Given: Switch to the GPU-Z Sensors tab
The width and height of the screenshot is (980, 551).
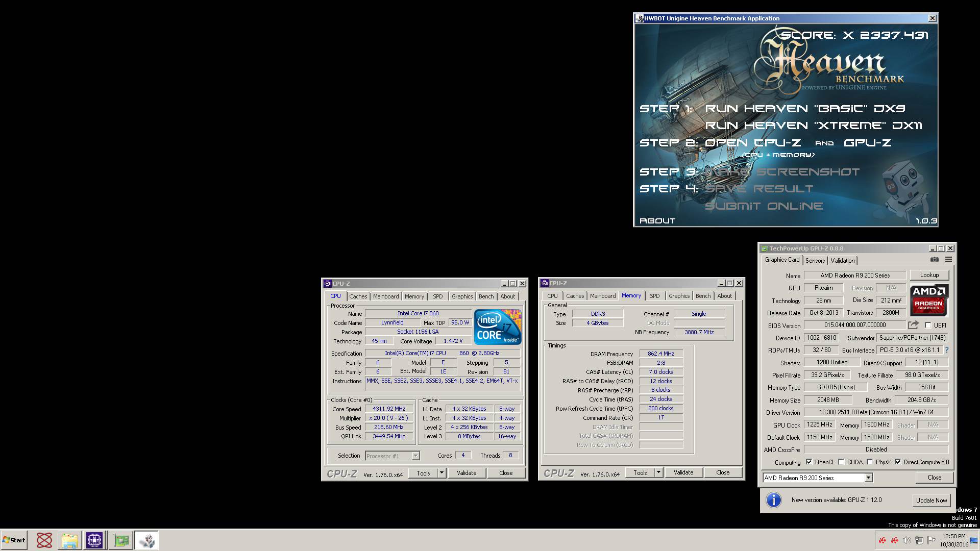Looking at the screenshot, I should [x=815, y=261].
